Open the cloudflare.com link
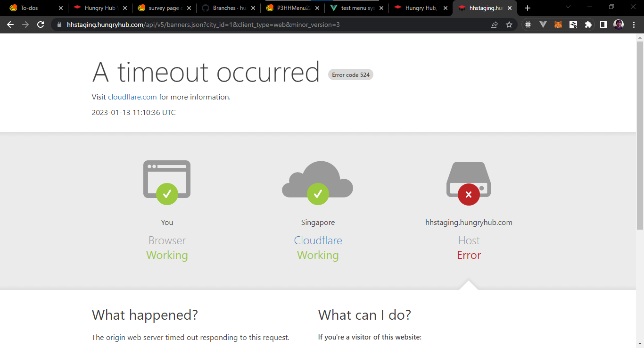Viewport: 644px width, 348px height. click(x=132, y=97)
